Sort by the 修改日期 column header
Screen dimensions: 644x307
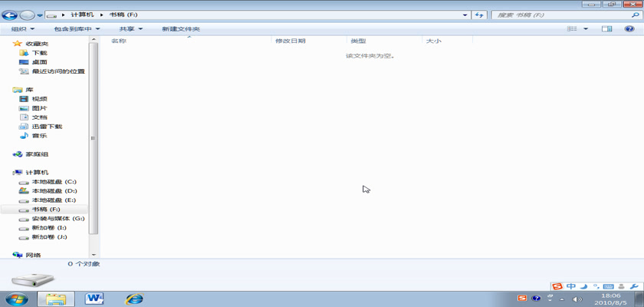click(290, 41)
